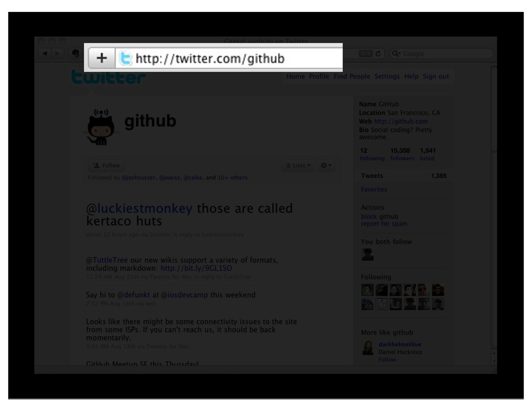Open the gear actions dropdown
The width and height of the screenshot is (532, 411).
tap(326, 165)
